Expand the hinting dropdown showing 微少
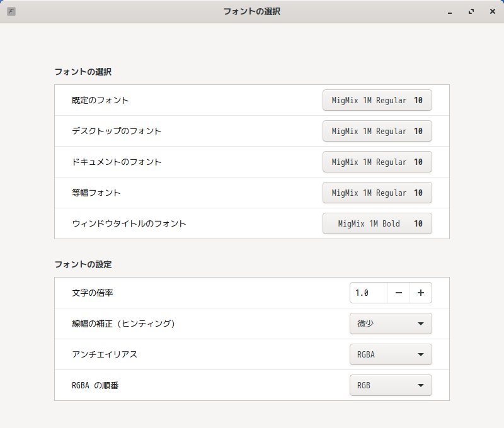504x428 pixels. 391,324
